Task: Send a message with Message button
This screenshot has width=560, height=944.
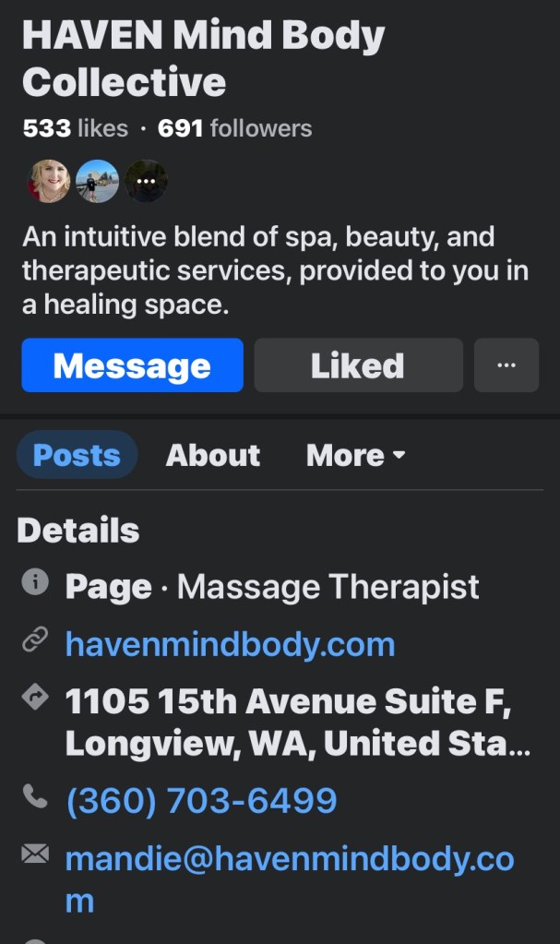Action: [x=133, y=364]
